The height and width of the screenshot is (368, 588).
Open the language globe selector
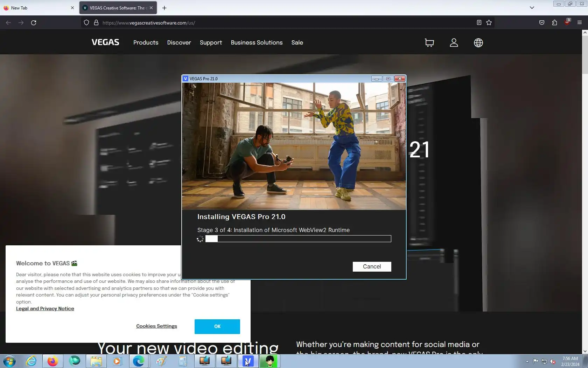coord(478,43)
